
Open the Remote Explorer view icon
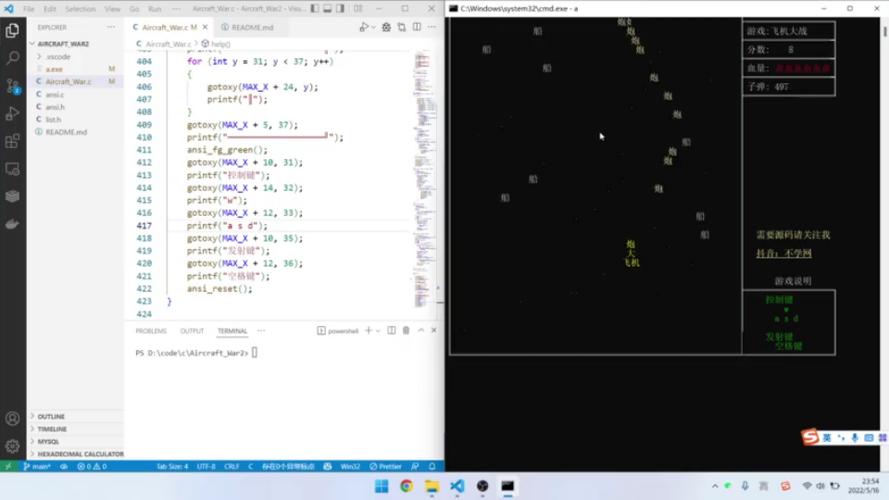click(x=12, y=169)
